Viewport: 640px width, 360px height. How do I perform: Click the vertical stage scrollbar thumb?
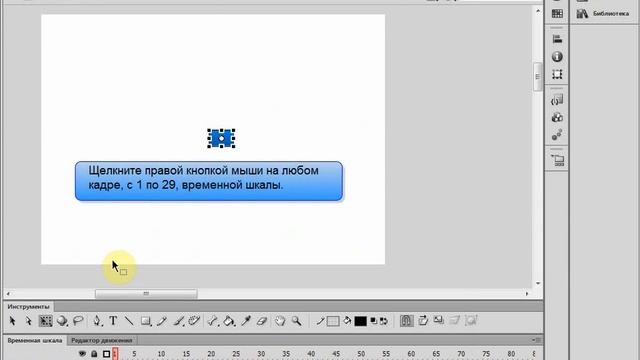538,76
